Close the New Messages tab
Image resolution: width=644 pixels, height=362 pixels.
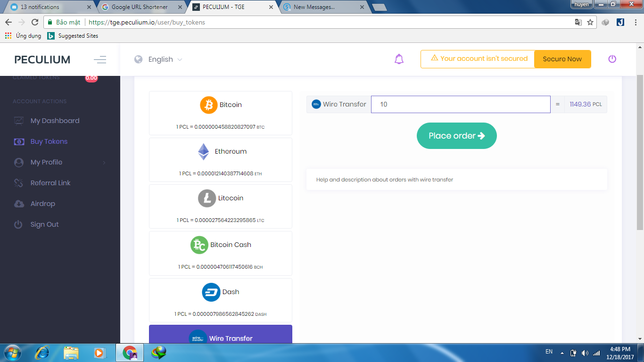point(362,7)
